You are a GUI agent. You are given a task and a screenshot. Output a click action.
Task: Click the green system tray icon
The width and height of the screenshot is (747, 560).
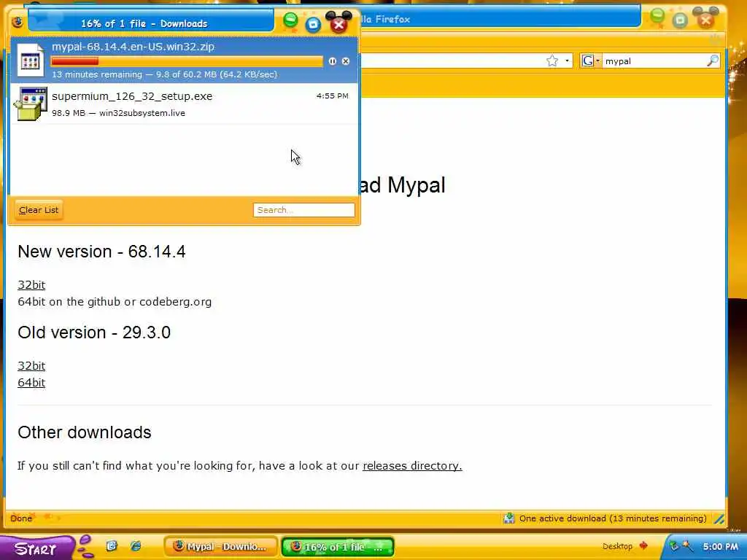(673, 546)
